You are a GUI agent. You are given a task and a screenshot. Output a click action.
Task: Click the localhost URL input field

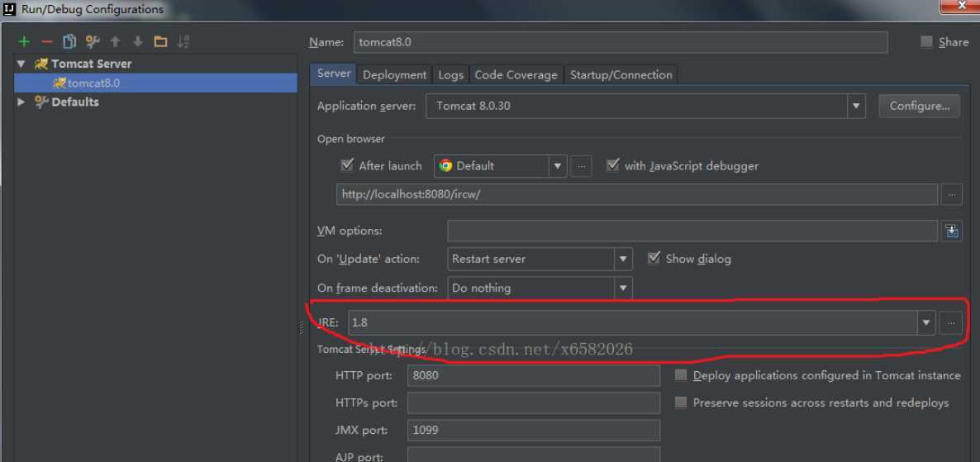tap(637, 194)
